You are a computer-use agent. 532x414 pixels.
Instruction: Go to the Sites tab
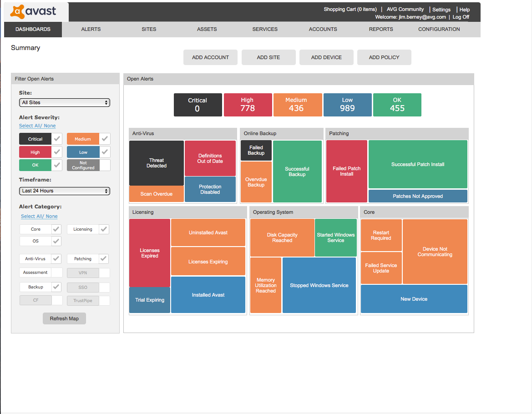[149, 29]
